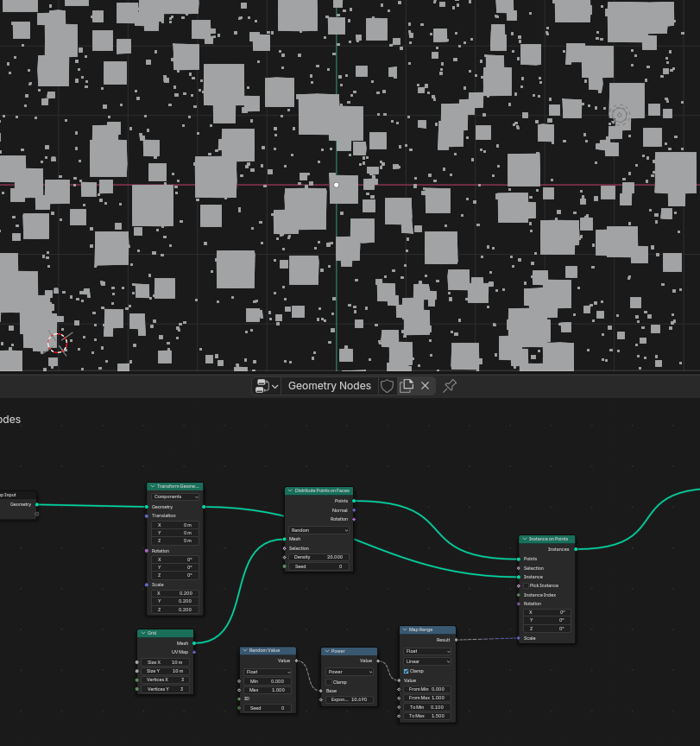Click Distribute Points Seed field

click(x=318, y=566)
